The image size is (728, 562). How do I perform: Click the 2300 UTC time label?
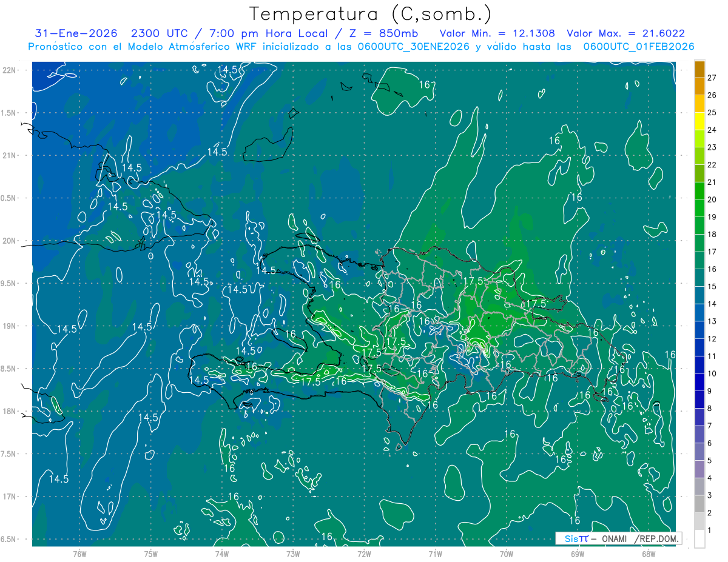coord(160,34)
